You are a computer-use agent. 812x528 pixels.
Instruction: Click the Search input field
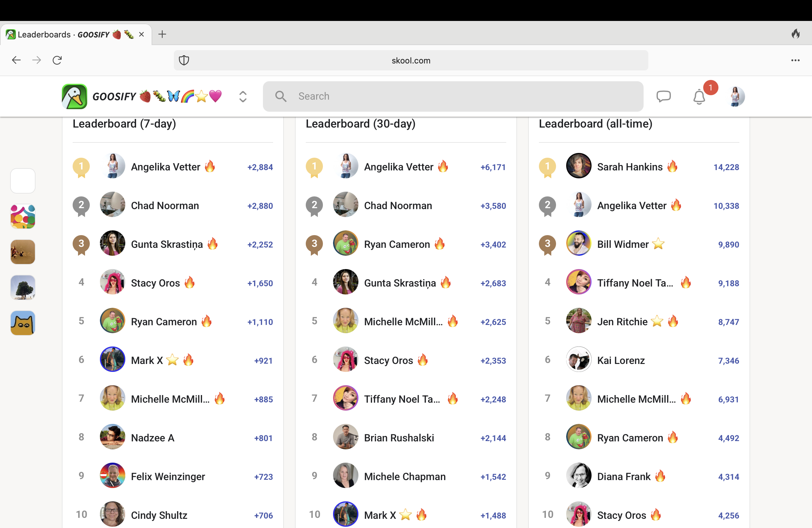(x=453, y=96)
